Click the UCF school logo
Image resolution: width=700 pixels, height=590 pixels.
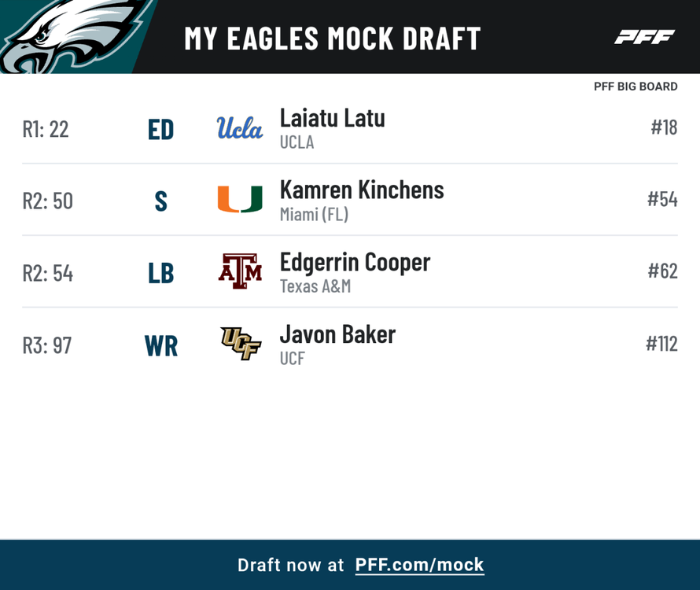click(x=240, y=344)
